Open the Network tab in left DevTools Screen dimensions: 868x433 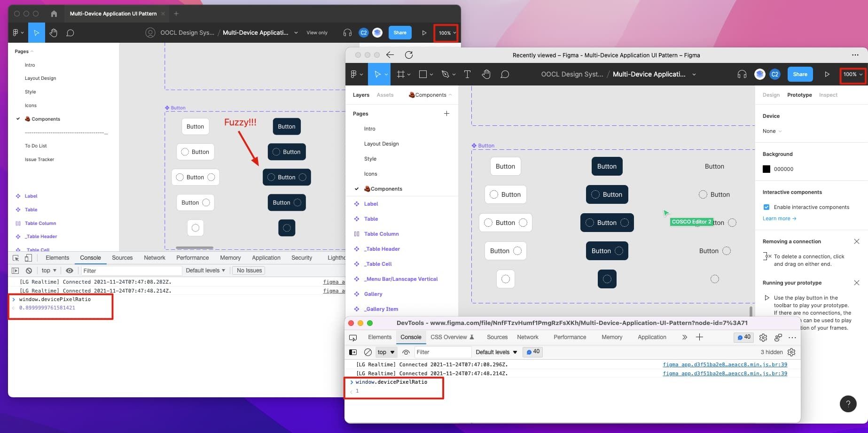coord(155,258)
